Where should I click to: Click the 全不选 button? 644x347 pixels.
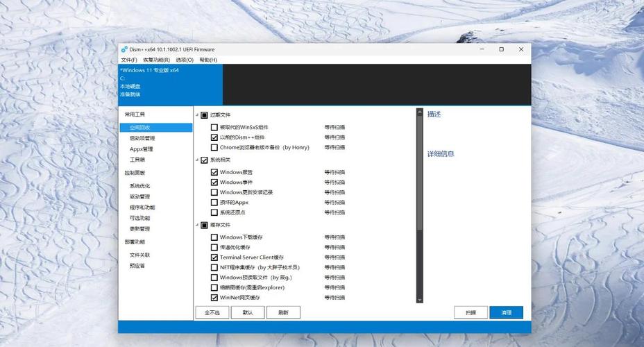212,313
